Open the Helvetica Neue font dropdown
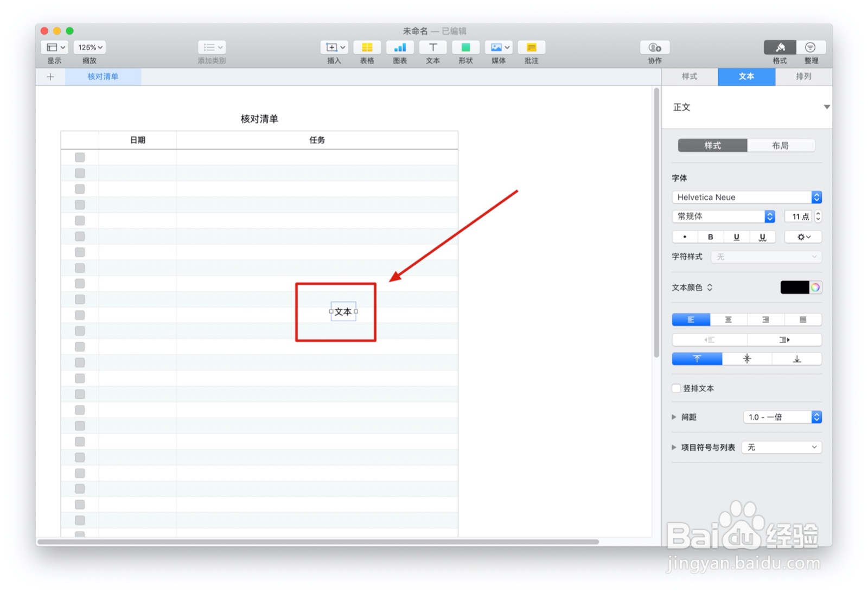 pos(746,197)
